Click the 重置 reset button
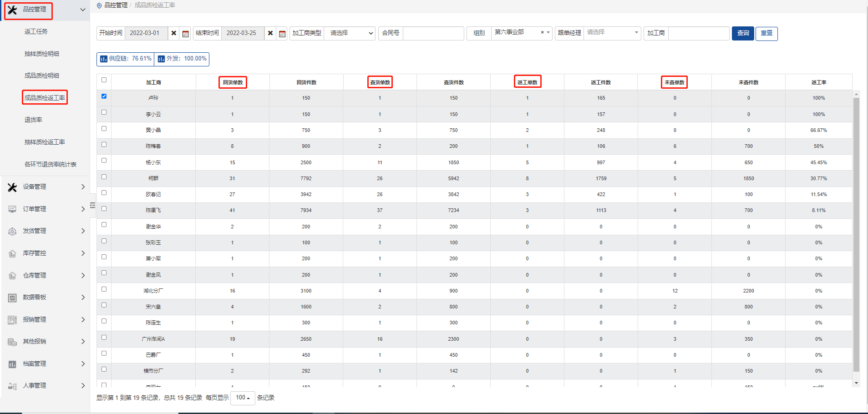The height and width of the screenshot is (414, 868). tap(766, 33)
